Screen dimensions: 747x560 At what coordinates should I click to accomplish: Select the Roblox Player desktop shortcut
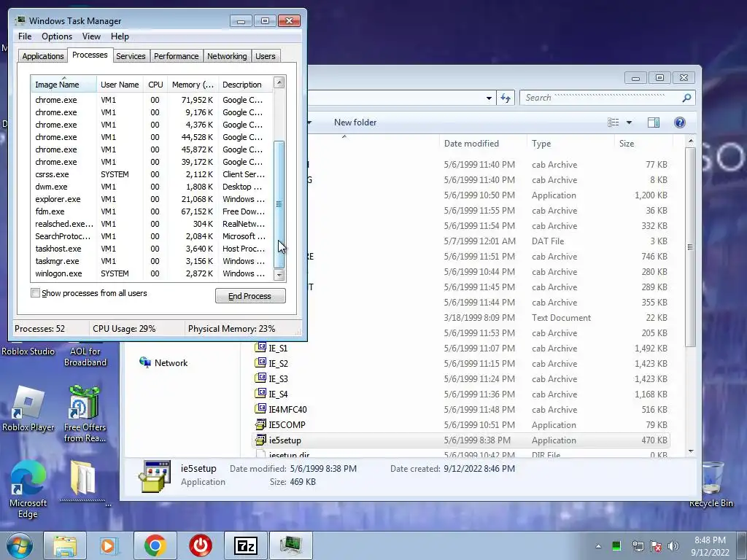[x=28, y=408]
